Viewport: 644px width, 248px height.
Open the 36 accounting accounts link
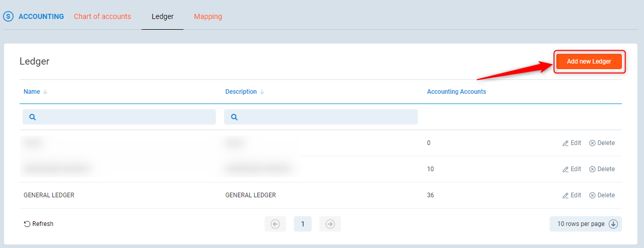(x=430, y=195)
